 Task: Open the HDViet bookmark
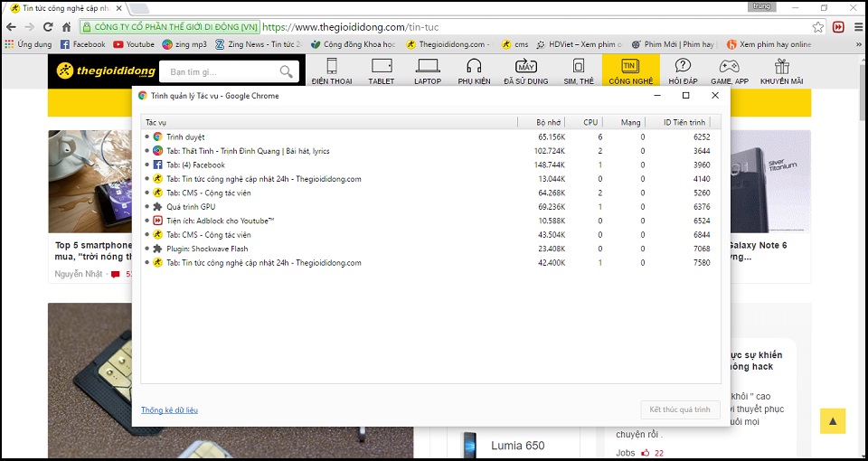(579, 44)
